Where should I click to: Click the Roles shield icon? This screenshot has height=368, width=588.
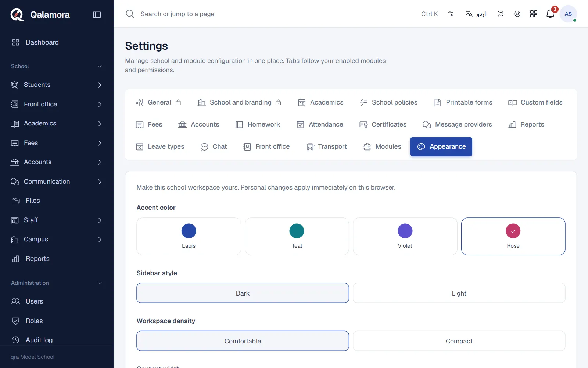pos(15,321)
